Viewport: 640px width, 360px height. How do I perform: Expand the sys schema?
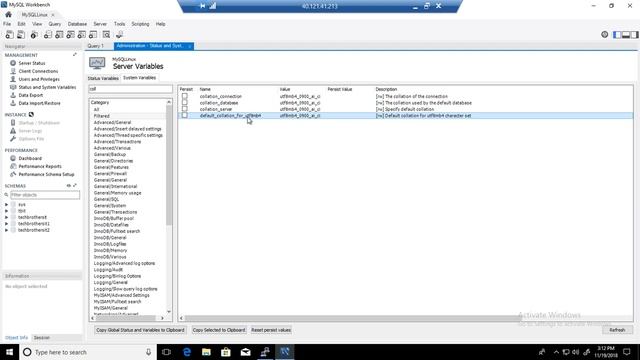click(x=6, y=204)
